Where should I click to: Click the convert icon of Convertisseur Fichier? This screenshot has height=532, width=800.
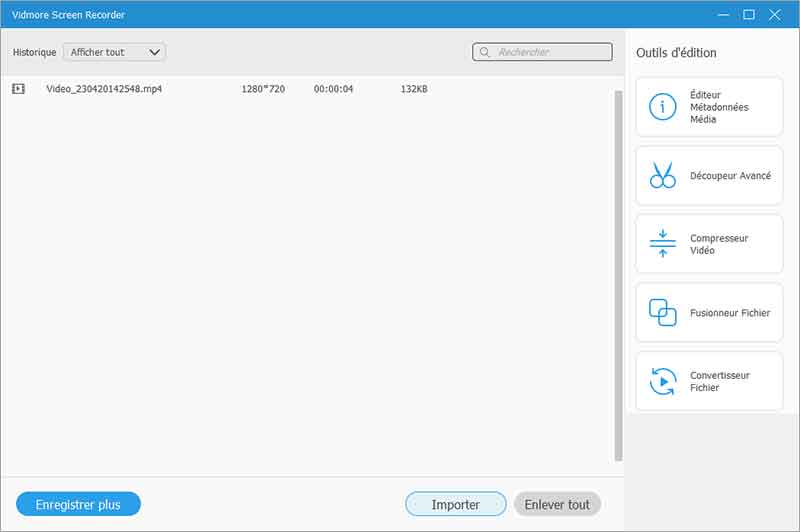[x=662, y=381]
